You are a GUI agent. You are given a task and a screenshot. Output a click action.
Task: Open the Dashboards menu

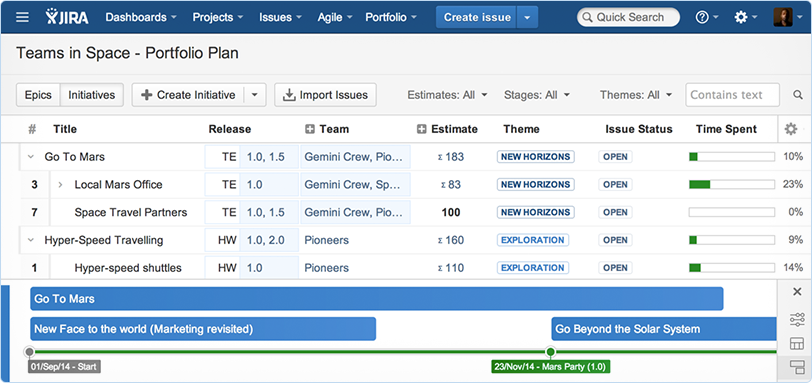tap(141, 17)
